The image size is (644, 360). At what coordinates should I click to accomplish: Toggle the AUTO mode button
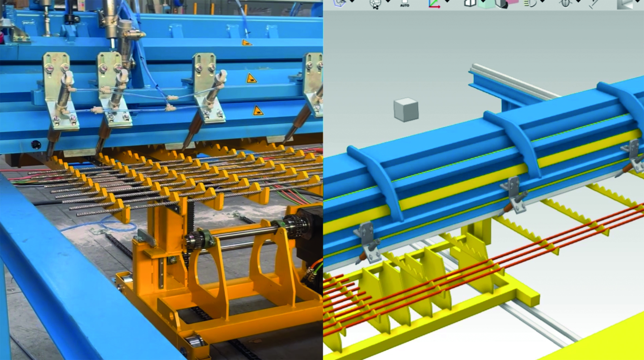[x=405, y=4]
